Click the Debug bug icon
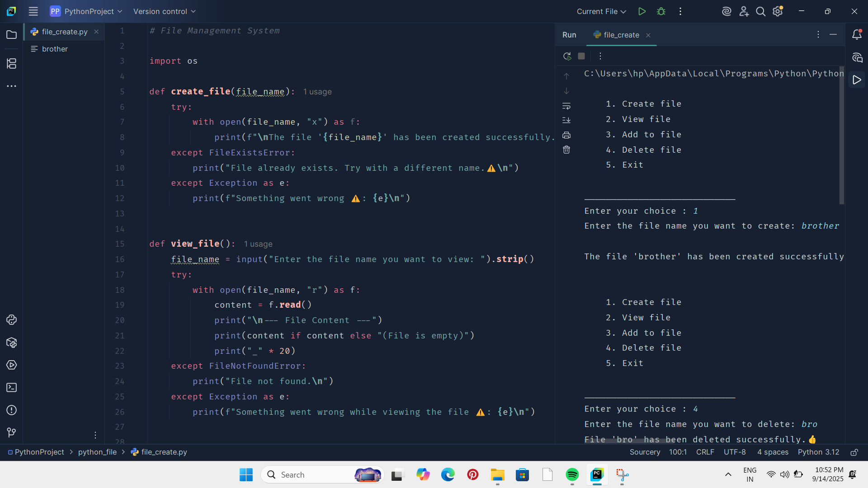The image size is (868, 488). (x=661, y=11)
